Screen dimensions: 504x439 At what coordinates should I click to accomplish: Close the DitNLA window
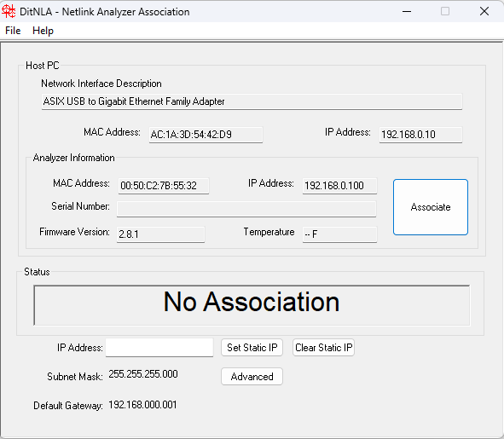pyautogui.click(x=484, y=11)
